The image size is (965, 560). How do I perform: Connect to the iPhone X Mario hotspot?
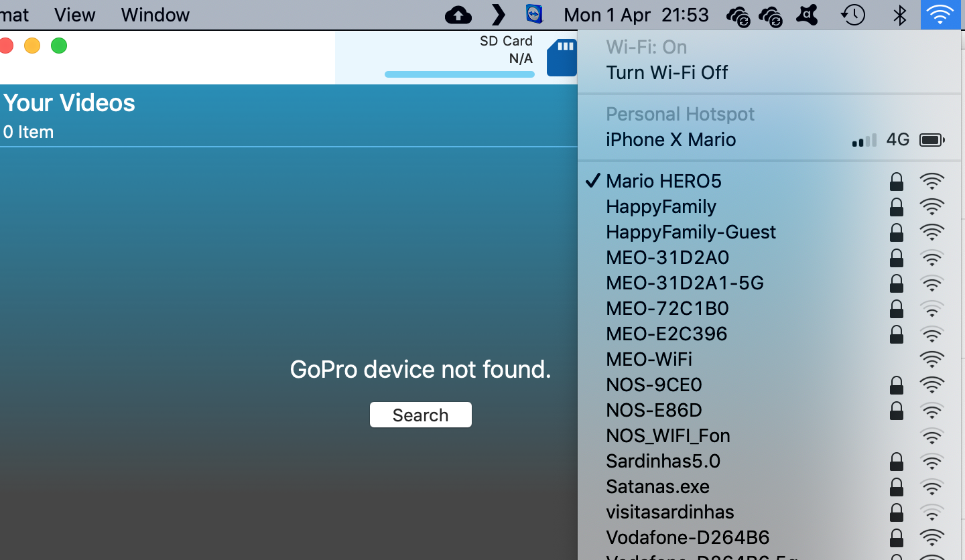pos(769,139)
